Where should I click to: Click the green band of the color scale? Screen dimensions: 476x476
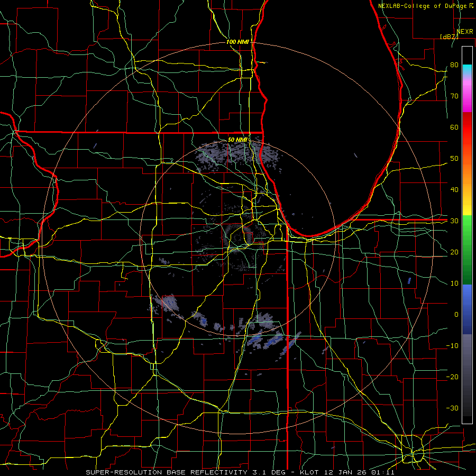click(x=467, y=250)
